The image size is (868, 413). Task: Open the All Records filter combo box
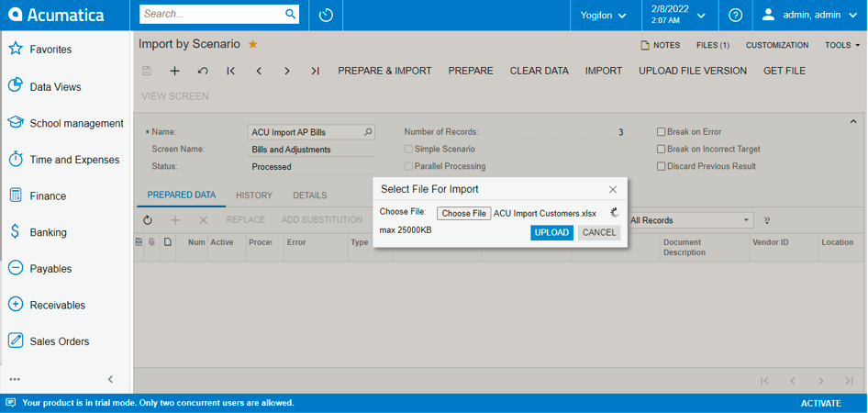[x=690, y=219]
